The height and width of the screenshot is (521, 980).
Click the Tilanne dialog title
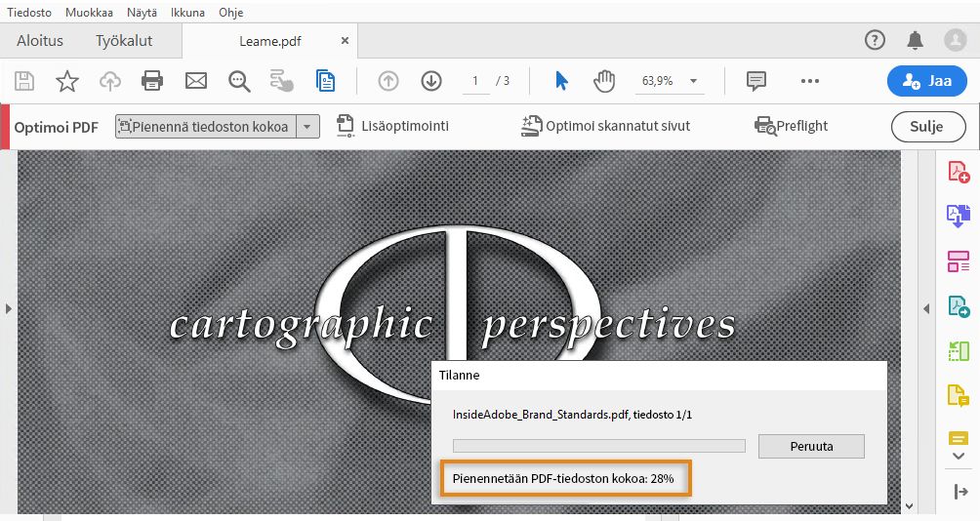tap(460, 376)
